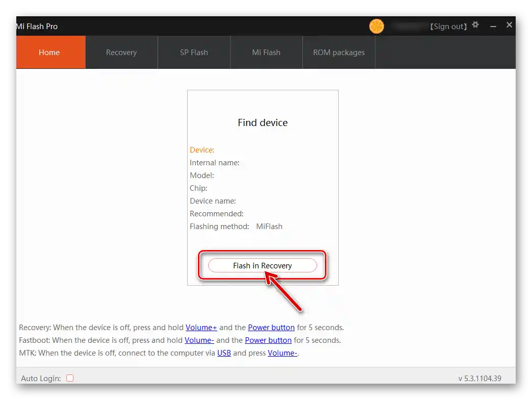Click the version number v 5.3.1104.39
The height and width of the screenshot is (400, 532).
(480, 378)
